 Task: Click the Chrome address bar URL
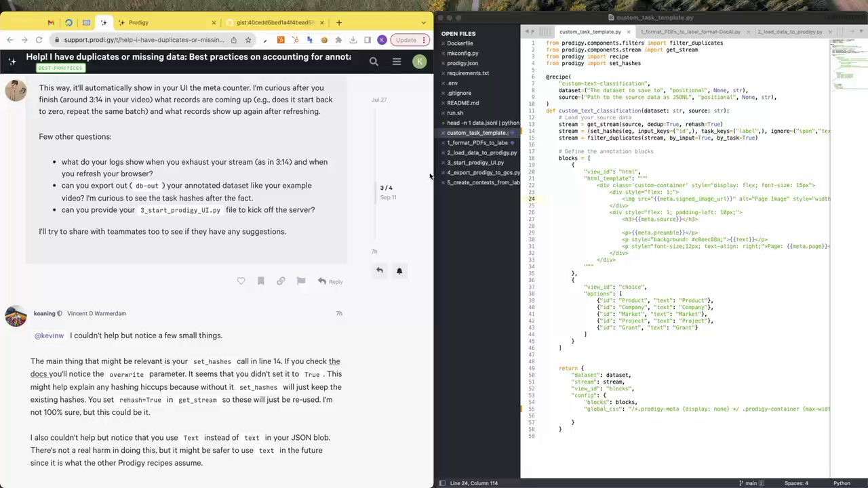[x=144, y=40]
